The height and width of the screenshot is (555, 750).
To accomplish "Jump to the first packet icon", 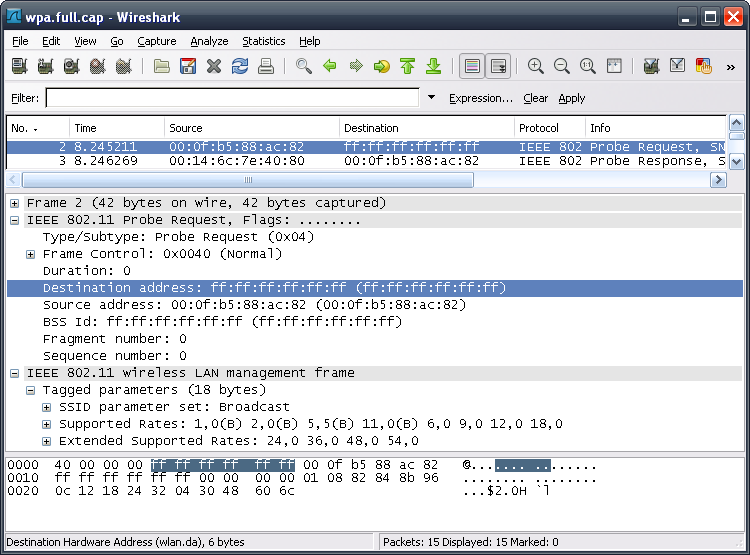I will click(408, 66).
